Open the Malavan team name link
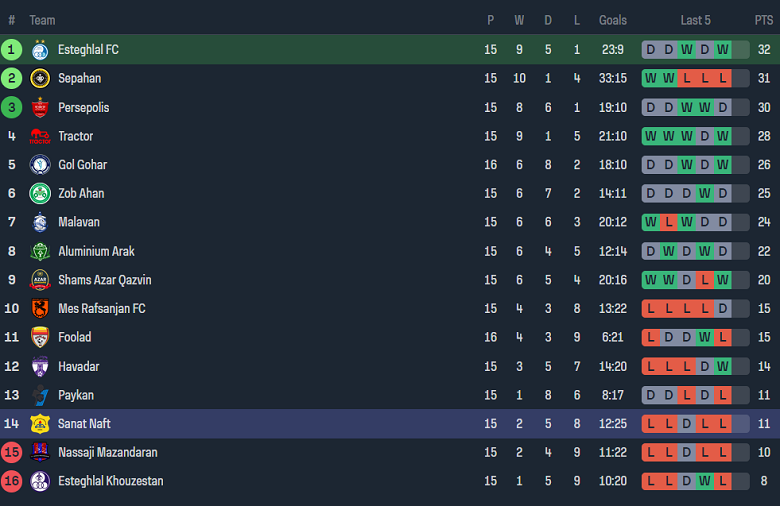 79,222
